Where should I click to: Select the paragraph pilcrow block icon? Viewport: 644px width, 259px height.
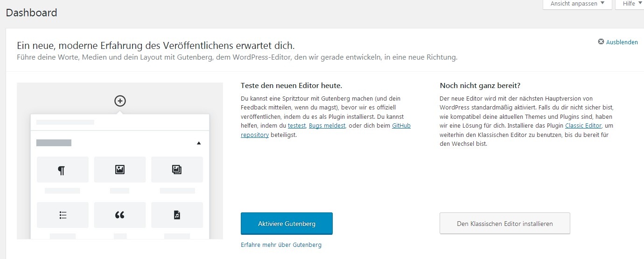(x=62, y=170)
